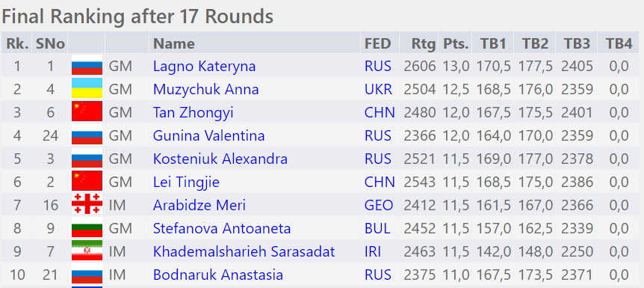The height and width of the screenshot is (288, 644).
Task: Open Bodnaruk Anastasia's player link
Action: point(217,275)
